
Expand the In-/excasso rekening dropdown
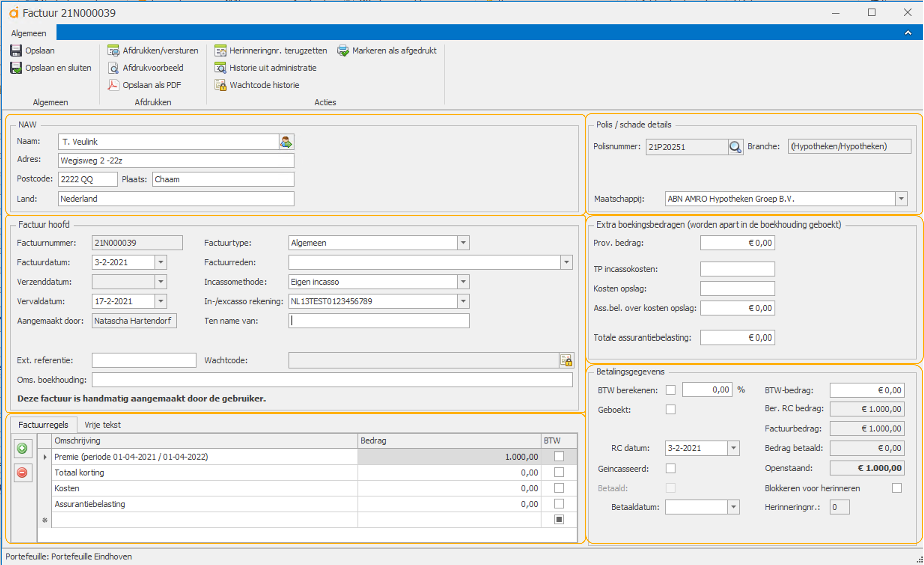(x=463, y=301)
